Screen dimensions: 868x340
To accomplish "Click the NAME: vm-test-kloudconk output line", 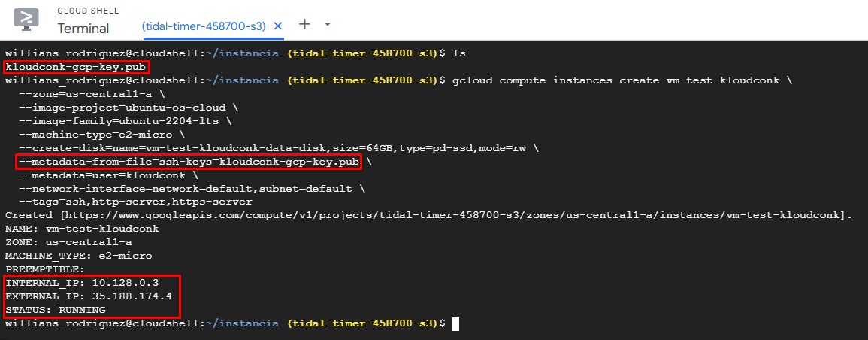I will tap(82, 229).
